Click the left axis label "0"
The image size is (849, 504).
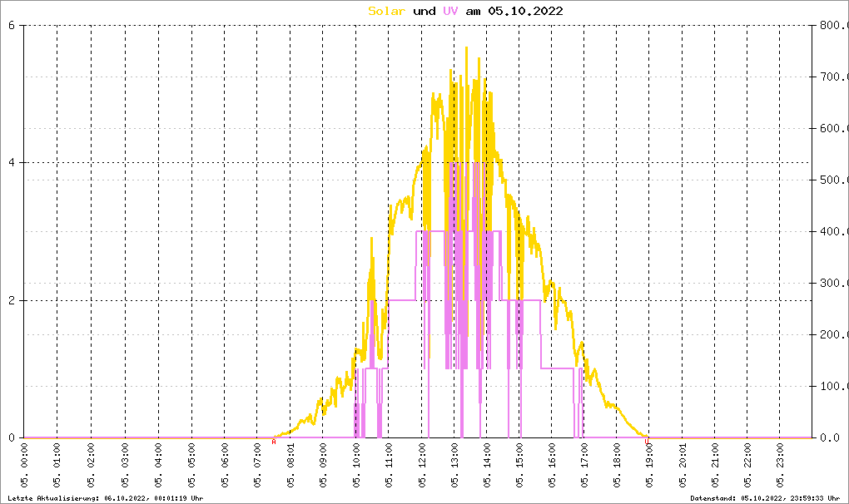(12, 437)
